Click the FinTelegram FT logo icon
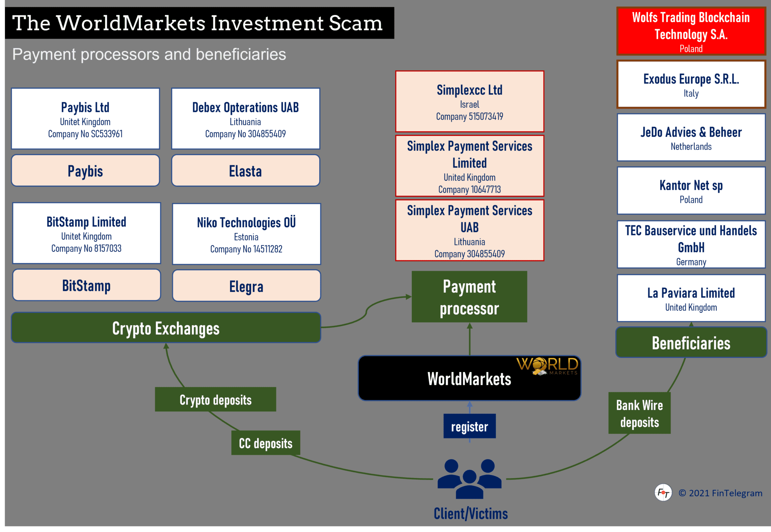 (x=663, y=492)
